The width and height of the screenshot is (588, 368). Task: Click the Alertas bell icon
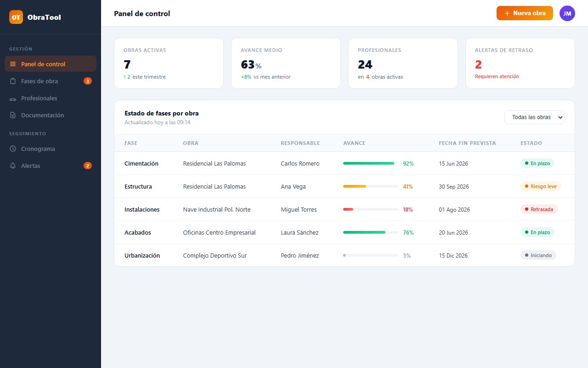pyautogui.click(x=13, y=166)
